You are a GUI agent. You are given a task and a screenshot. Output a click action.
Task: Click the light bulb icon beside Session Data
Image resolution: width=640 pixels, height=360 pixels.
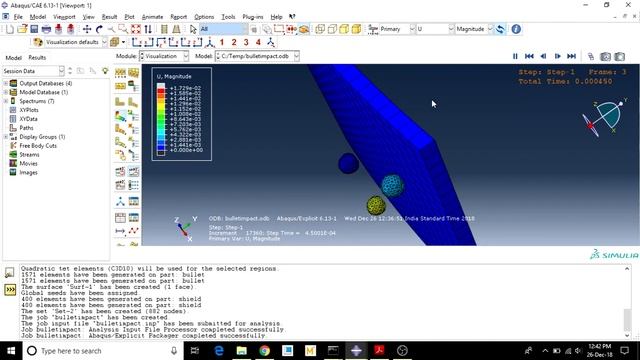[105, 71]
